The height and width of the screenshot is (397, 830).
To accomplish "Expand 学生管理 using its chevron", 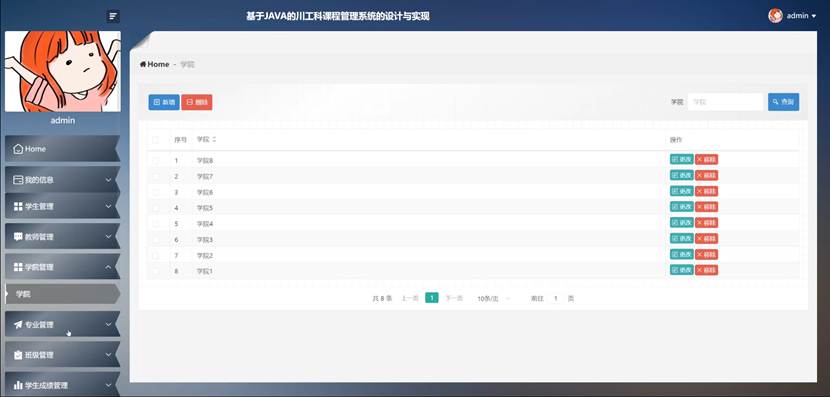I will [x=108, y=206].
